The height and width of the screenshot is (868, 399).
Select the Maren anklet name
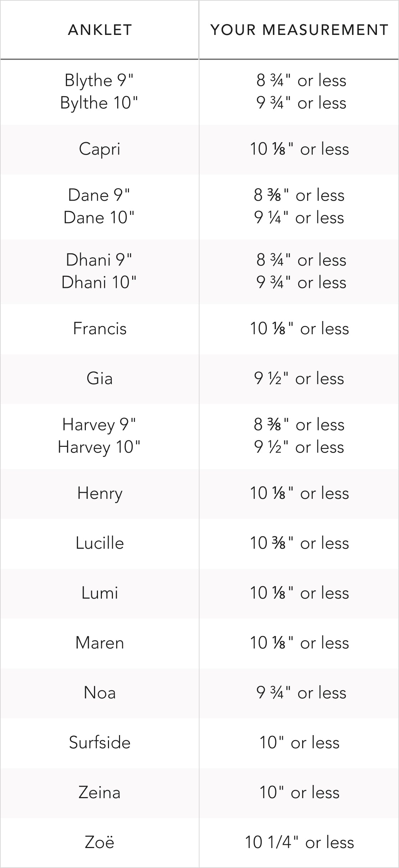pos(100,643)
